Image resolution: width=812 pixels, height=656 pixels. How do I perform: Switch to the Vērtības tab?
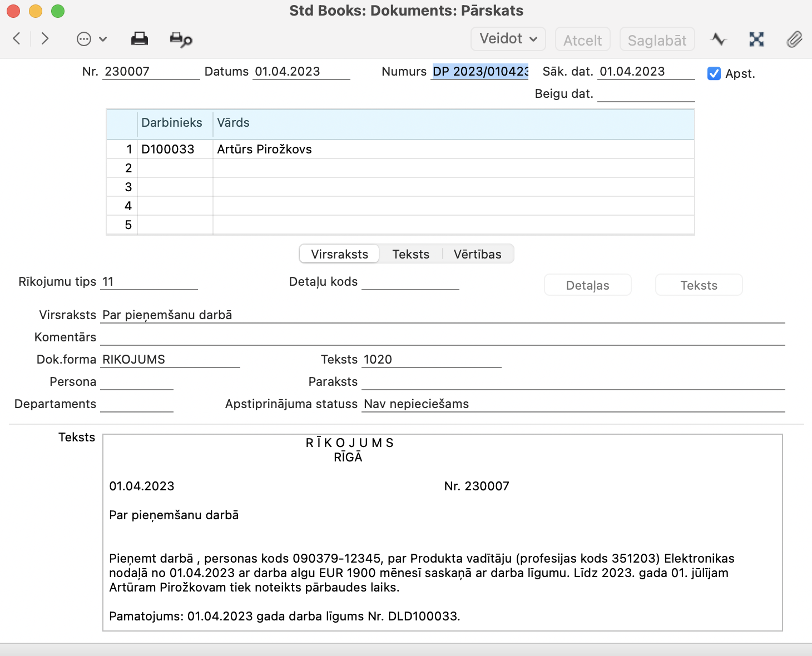[x=477, y=254]
